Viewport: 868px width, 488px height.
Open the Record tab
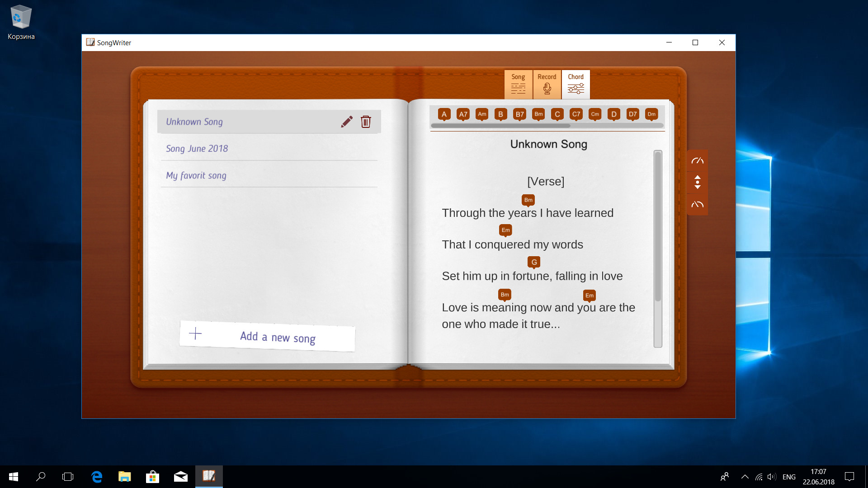pos(547,84)
